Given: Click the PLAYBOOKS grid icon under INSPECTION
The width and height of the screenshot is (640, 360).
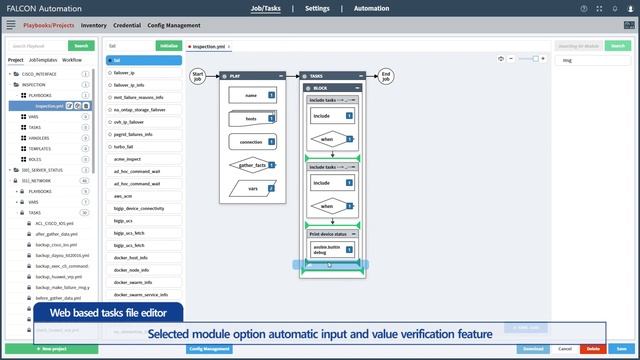Looking at the screenshot, I should pyautogui.click(x=24, y=96).
